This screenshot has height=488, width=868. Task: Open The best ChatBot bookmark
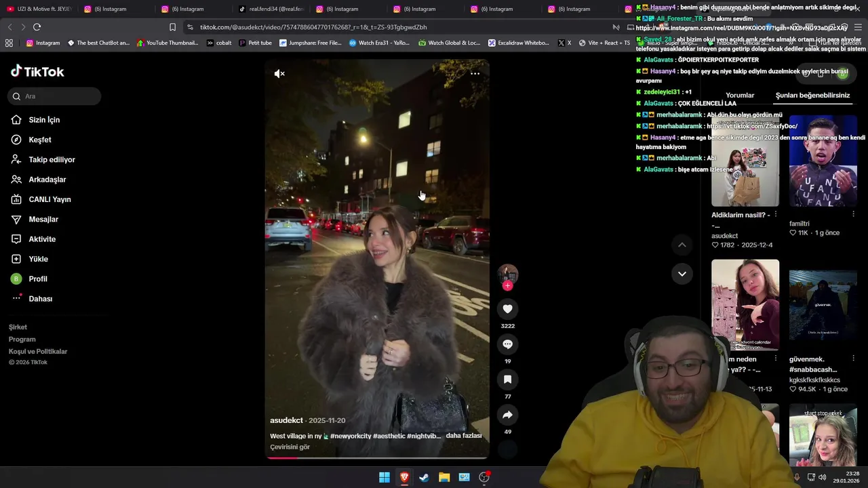98,43
